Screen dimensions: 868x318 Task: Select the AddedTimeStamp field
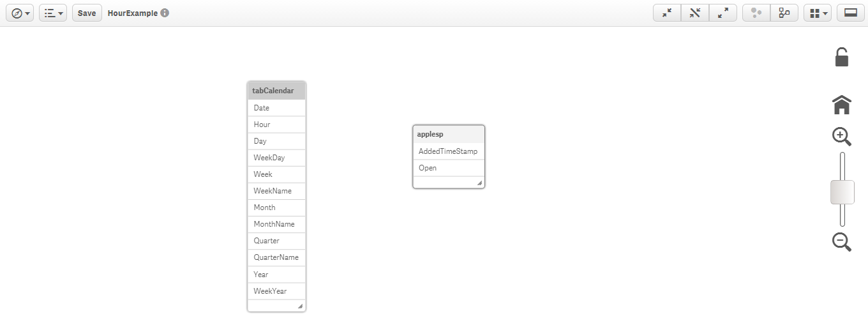448,151
